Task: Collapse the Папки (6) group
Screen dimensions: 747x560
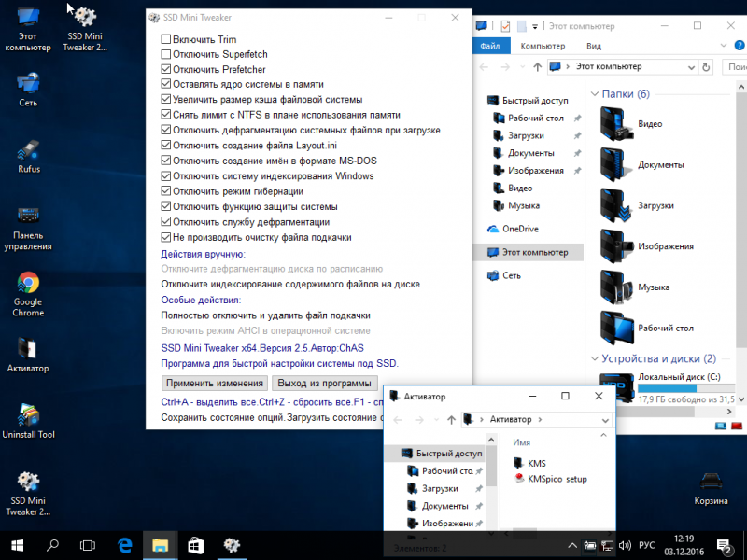Action: 595,94
